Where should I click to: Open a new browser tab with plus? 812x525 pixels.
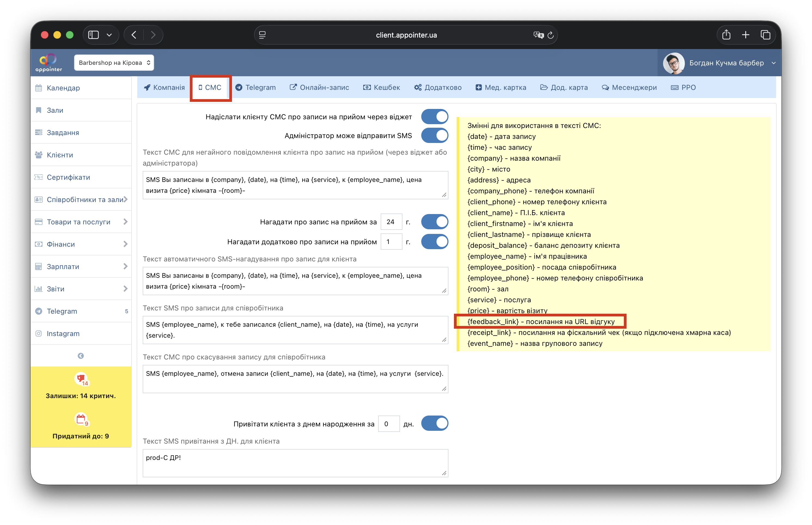(746, 35)
